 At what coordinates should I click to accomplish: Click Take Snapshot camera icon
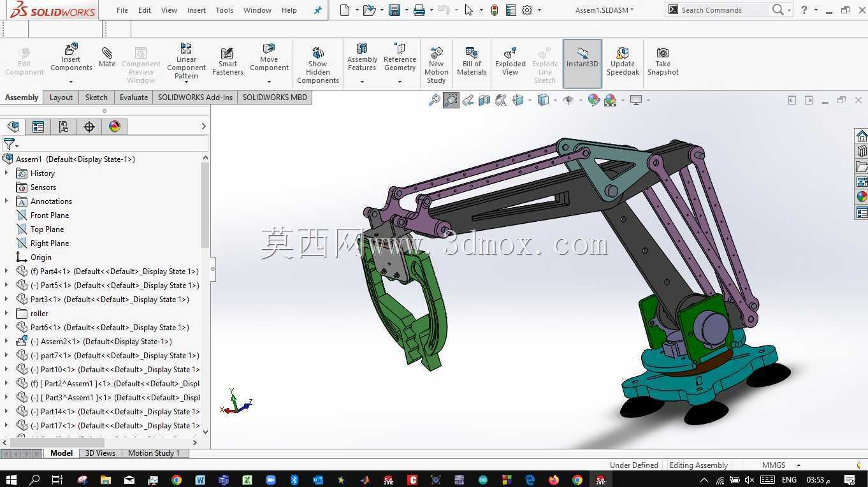(663, 61)
